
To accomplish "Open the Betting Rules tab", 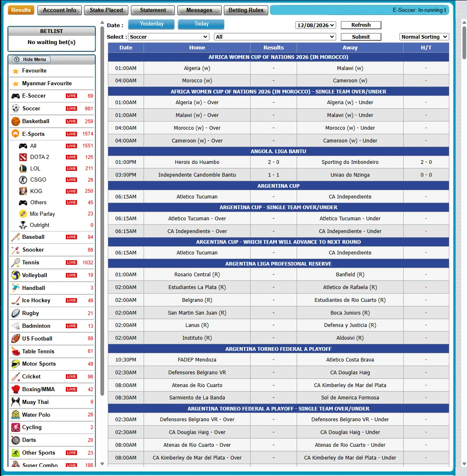I will tap(246, 10).
